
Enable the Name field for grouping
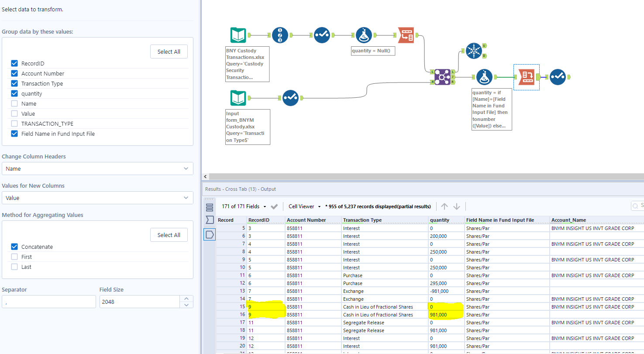[x=14, y=103]
